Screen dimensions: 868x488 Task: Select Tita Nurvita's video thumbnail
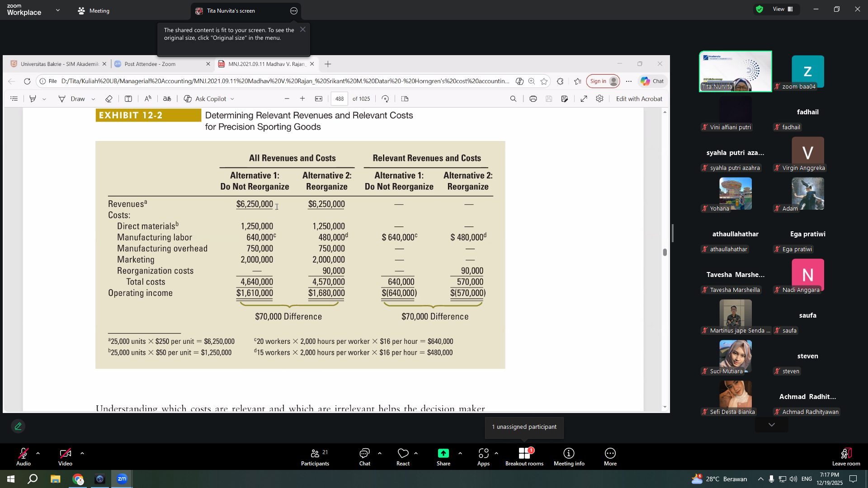pyautogui.click(x=736, y=71)
